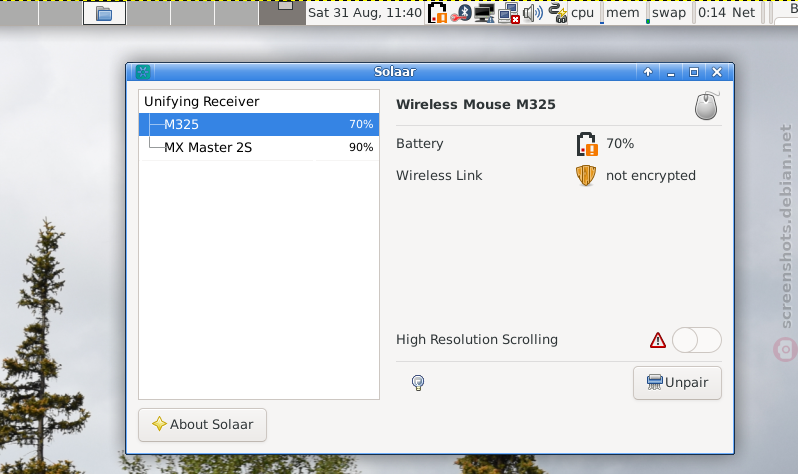The width and height of the screenshot is (798, 474).
Task: Click the Bluetooth tray icon
Action: point(461,13)
